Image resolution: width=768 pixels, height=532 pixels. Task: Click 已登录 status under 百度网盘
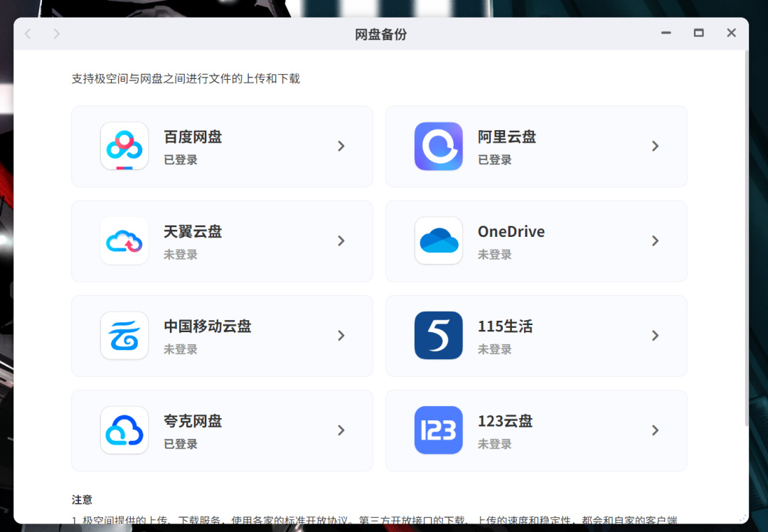point(181,160)
